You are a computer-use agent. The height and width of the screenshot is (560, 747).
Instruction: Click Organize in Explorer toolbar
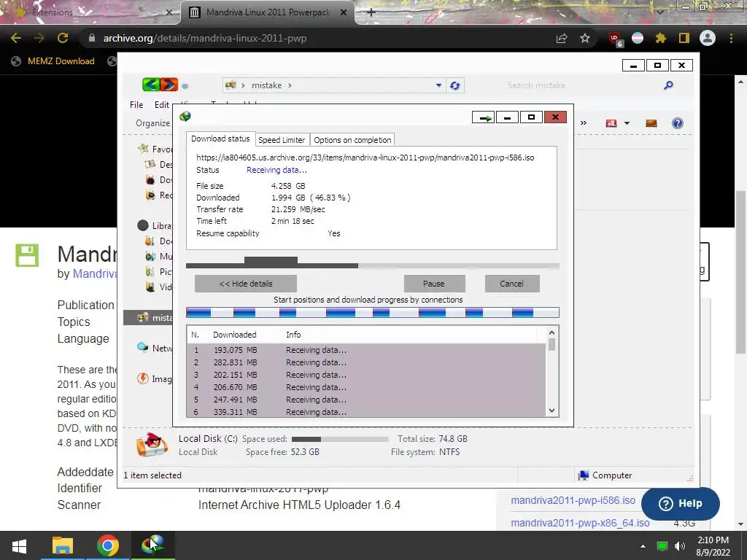(152, 123)
